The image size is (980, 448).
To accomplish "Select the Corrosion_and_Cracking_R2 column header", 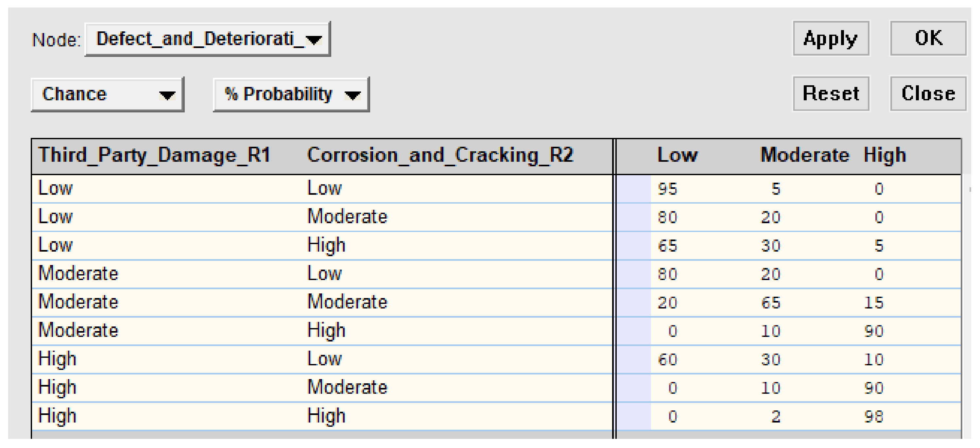I will [x=440, y=155].
